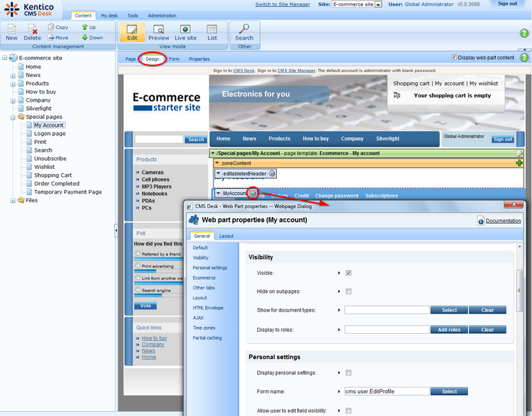Screen dimensions: 532x416
Task: Click the Search magnifier icon in toolbar
Action: (244, 29)
